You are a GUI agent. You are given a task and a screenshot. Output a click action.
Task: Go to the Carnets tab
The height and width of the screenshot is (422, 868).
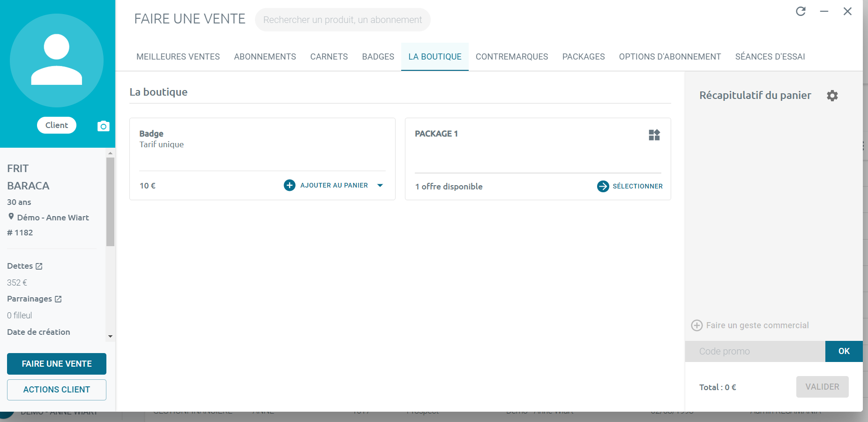point(329,57)
